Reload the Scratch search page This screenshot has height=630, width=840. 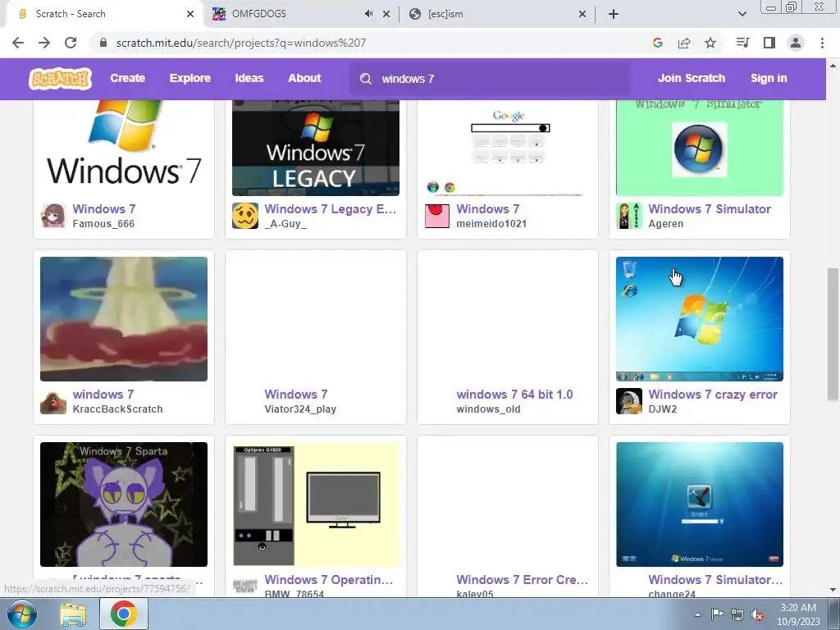pyautogui.click(x=71, y=43)
